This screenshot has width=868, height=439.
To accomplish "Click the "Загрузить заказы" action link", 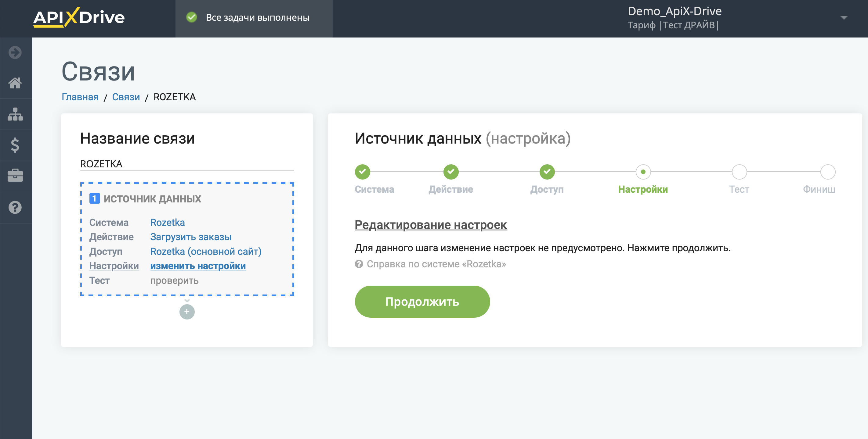I will click(x=191, y=237).
